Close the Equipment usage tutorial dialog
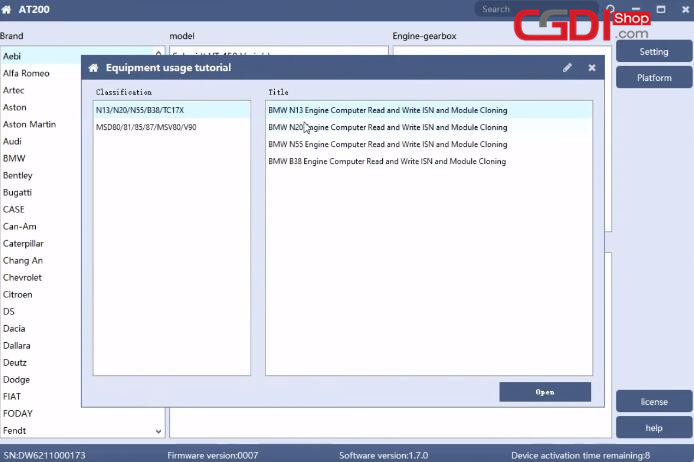 click(x=592, y=68)
